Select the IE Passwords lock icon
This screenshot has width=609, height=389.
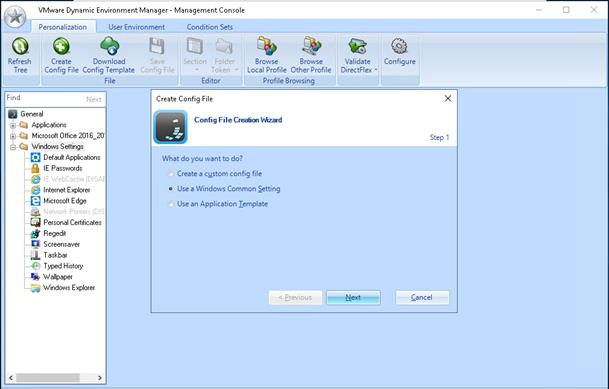tap(35, 168)
